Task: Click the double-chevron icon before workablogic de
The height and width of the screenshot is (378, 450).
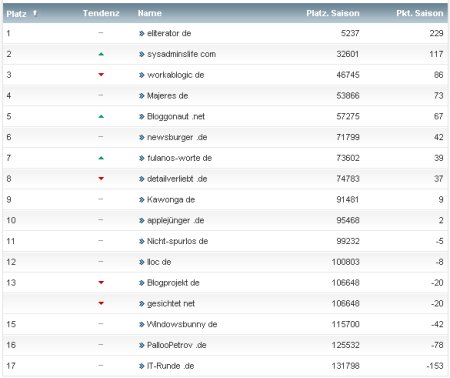Action: click(142, 75)
